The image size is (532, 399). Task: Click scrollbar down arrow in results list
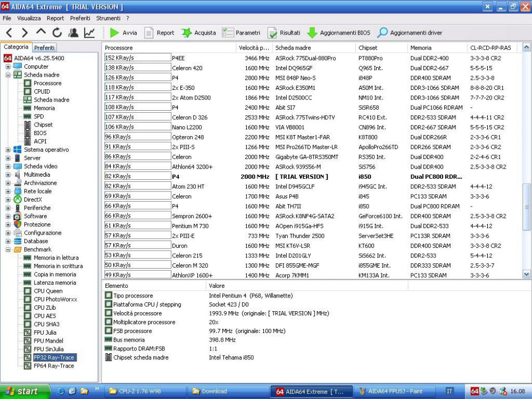click(x=527, y=275)
